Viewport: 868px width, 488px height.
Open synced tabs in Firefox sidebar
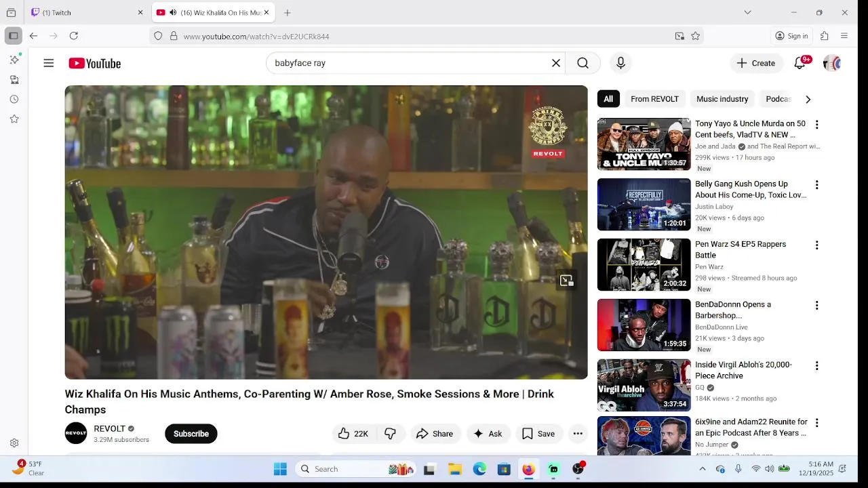tap(14, 79)
